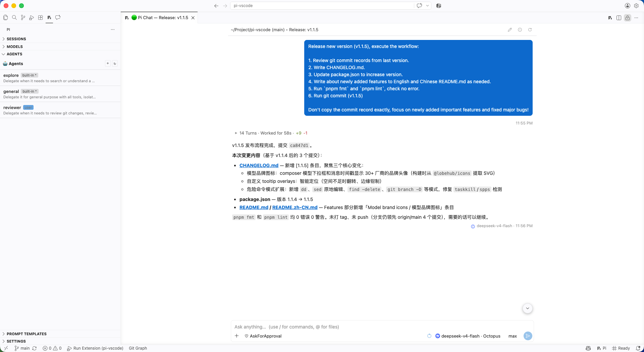
Task: Open the README.zh-CN.md link
Action: coord(295,207)
